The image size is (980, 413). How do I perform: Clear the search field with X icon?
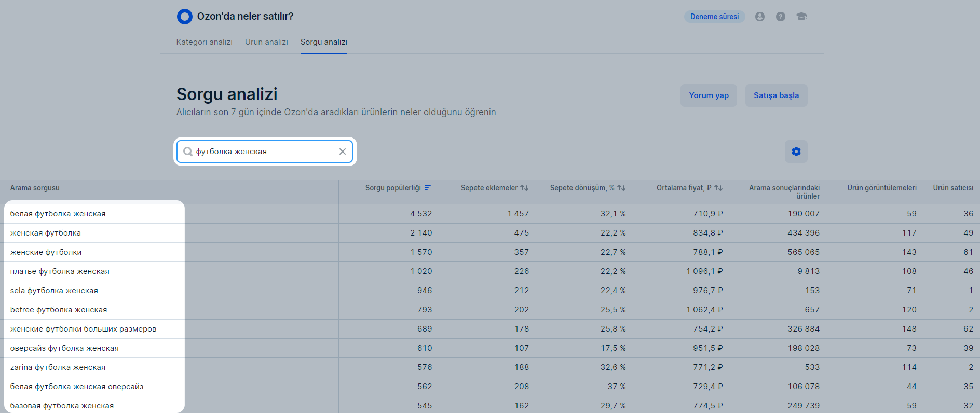coord(343,152)
